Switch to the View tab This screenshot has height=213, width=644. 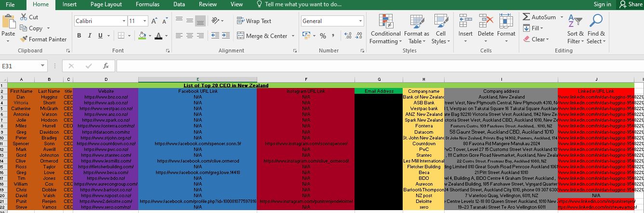click(237, 4)
